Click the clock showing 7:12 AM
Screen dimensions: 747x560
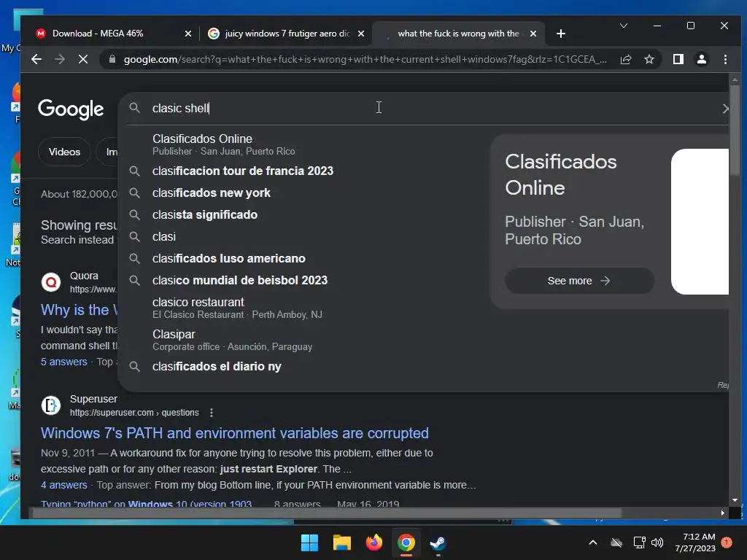[x=694, y=542]
